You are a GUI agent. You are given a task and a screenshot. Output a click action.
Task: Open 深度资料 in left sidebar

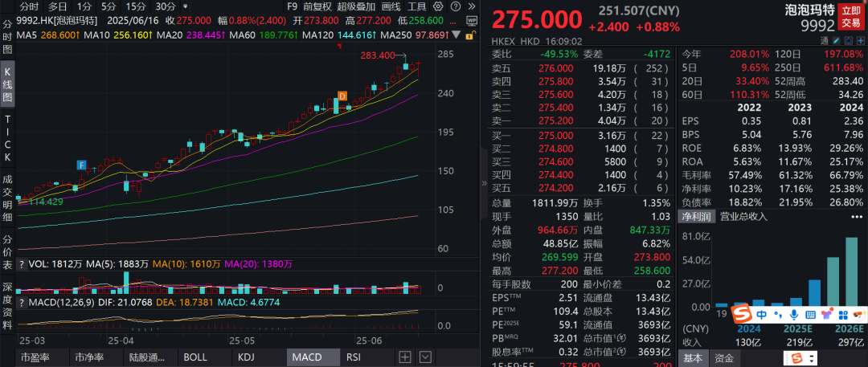[8, 306]
